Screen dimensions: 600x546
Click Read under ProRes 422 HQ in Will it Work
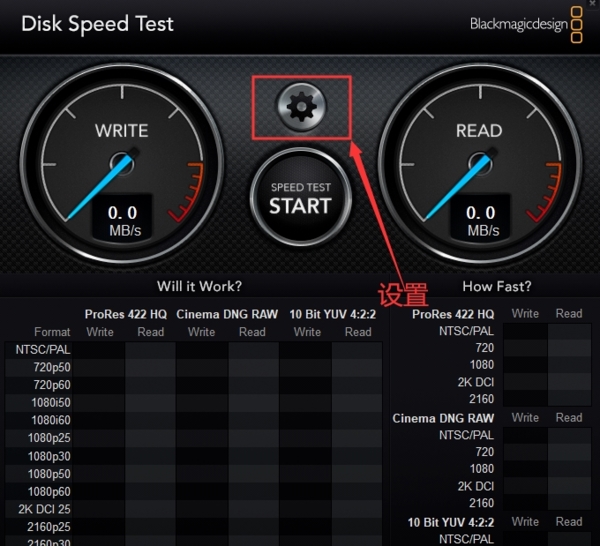coord(151,332)
